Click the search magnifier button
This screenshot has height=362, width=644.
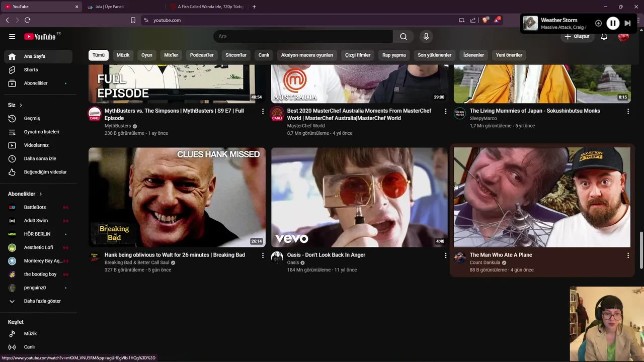click(x=404, y=36)
